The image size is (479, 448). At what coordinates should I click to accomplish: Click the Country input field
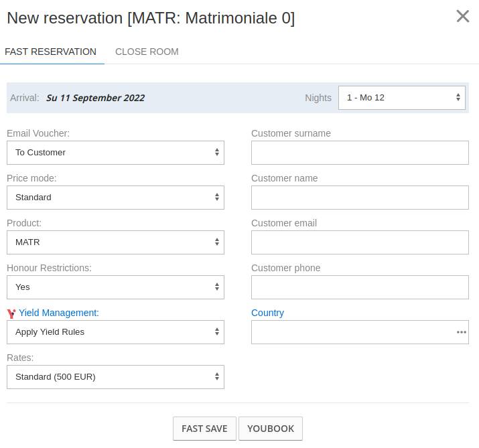point(354,332)
